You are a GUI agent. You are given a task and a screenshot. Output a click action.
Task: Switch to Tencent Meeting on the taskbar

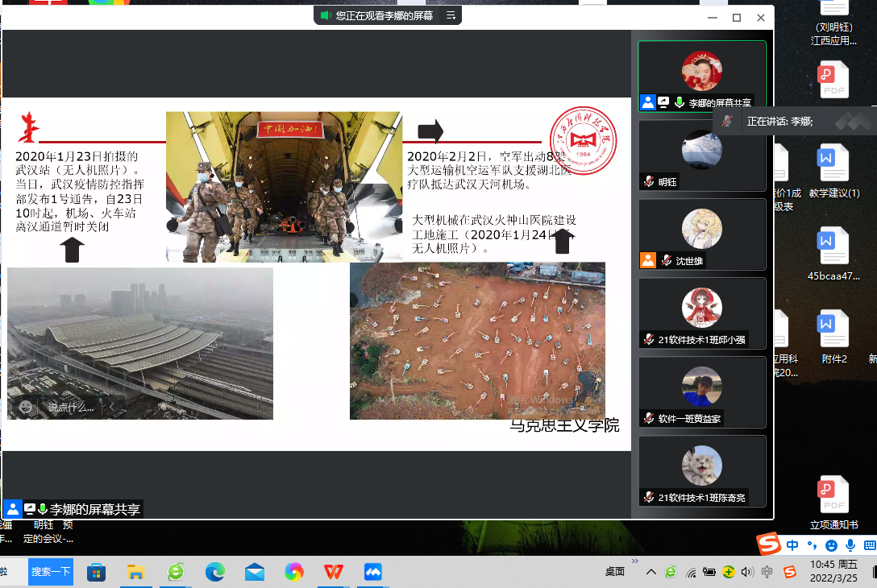point(373,573)
